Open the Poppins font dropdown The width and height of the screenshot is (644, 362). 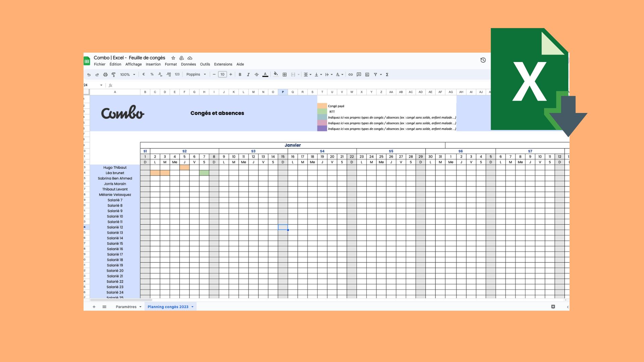(196, 74)
